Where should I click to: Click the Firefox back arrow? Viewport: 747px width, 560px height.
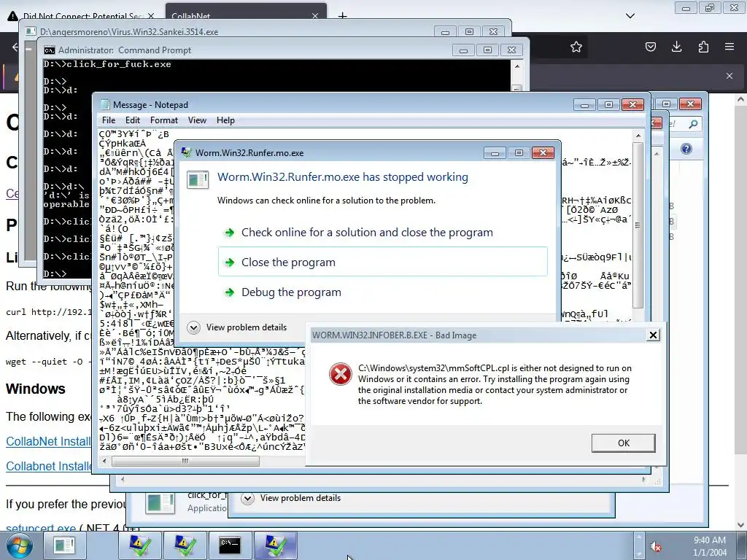pos(15,47)
